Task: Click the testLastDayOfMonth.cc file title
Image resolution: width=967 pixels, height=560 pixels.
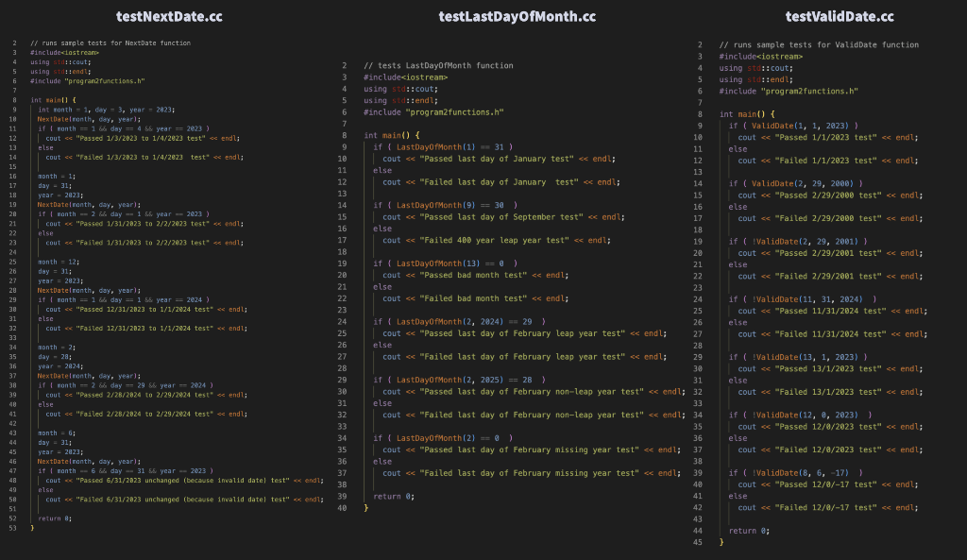Action: (517, 17)
